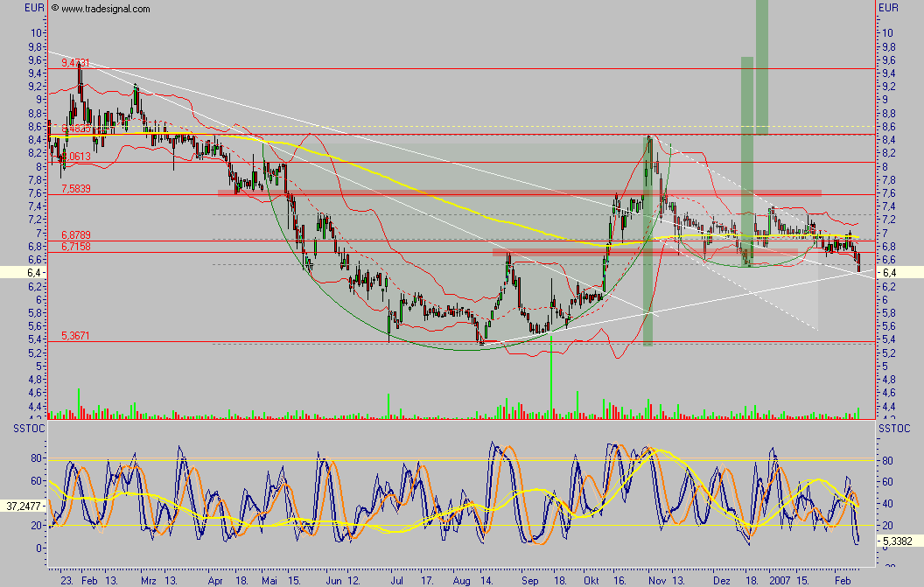
Task: Click the Dez 18. date axis label
Action: pyautogui.click(x=732, y=579)
